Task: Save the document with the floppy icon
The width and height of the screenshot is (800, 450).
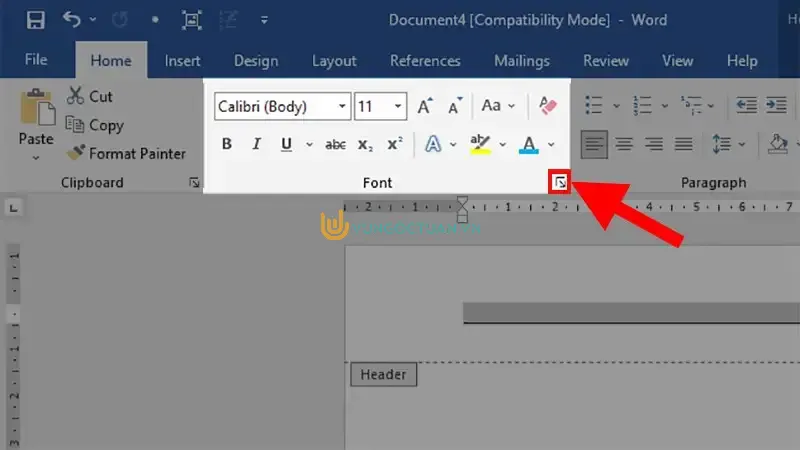Action: 36,20
